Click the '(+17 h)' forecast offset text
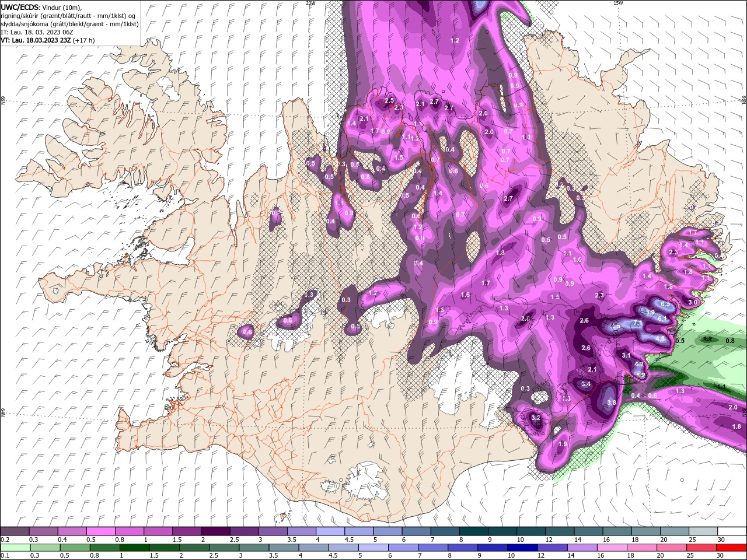 coord(84,40)
